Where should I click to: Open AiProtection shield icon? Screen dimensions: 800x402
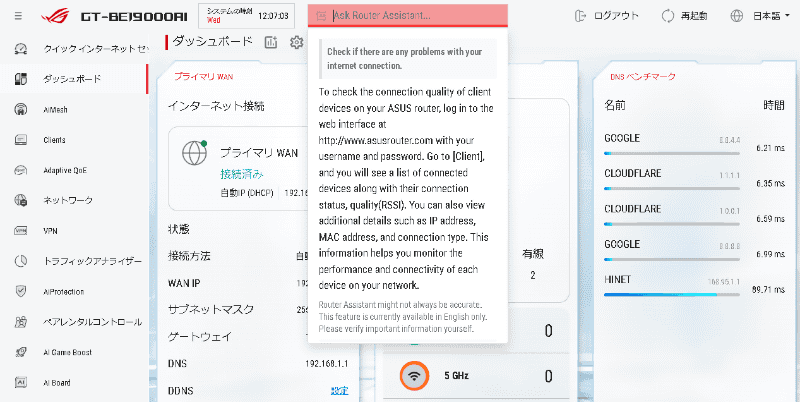20,292
